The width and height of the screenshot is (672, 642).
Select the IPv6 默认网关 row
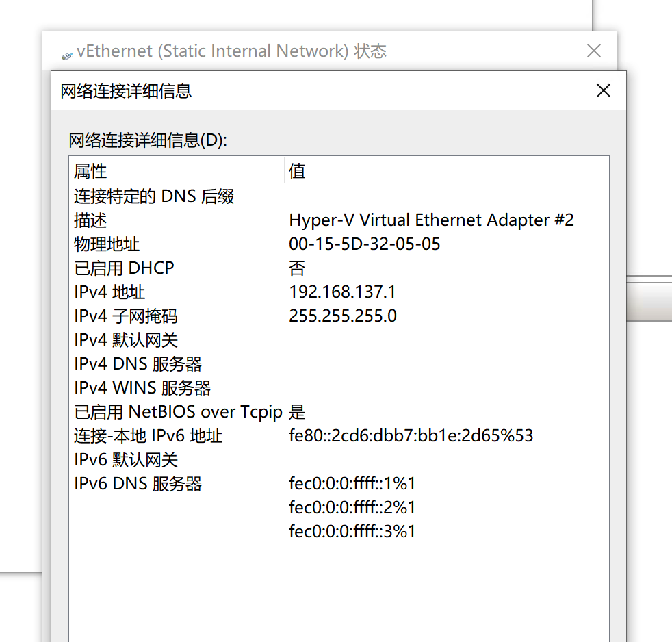(x=126, y=460)
